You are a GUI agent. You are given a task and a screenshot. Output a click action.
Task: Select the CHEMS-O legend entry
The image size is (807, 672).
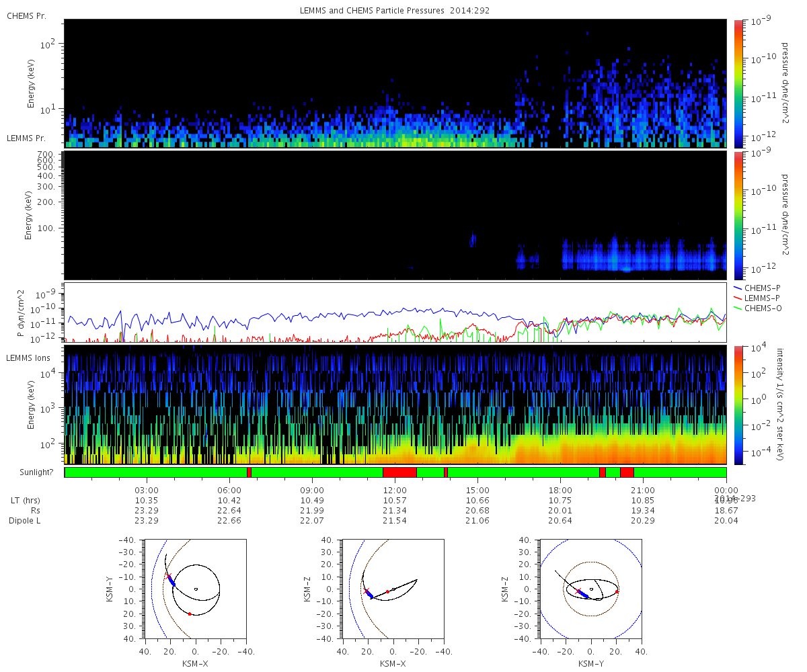tap(763, 308)
